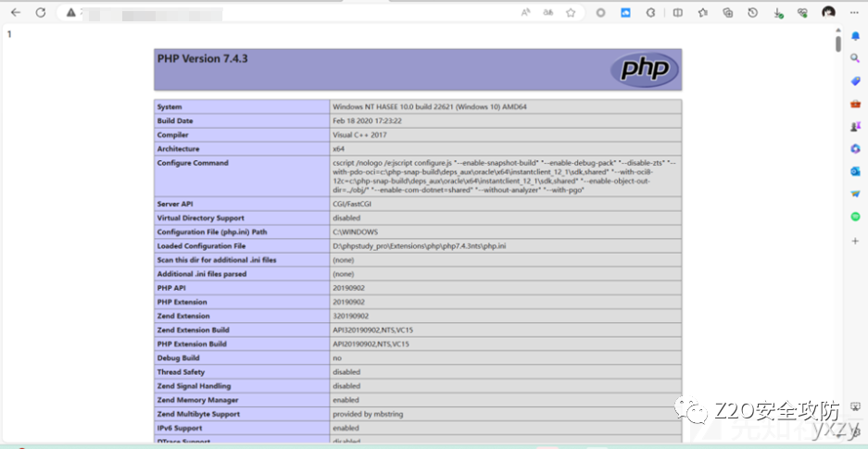Screen dimensions: 868x449
Task: Click the 'Configure Command' row label
Action: (193, 163)
